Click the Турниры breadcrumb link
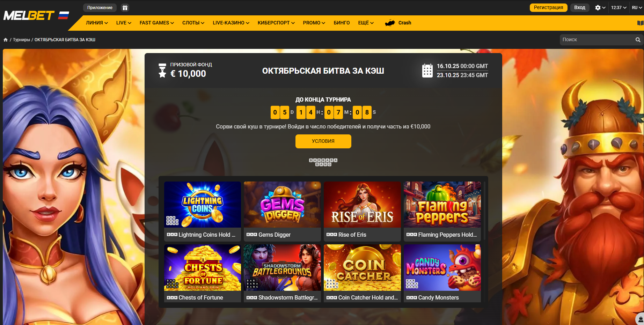Image resolution: width=644 pixels, height=325 pixels. coord(21,40)
